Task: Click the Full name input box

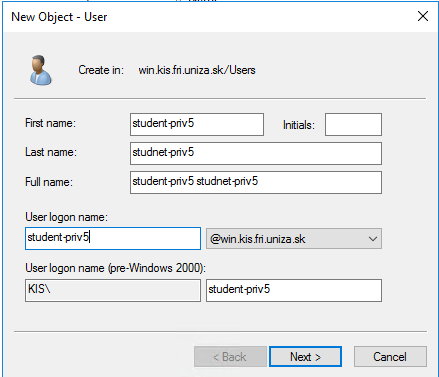Action: tap(256, 182)
